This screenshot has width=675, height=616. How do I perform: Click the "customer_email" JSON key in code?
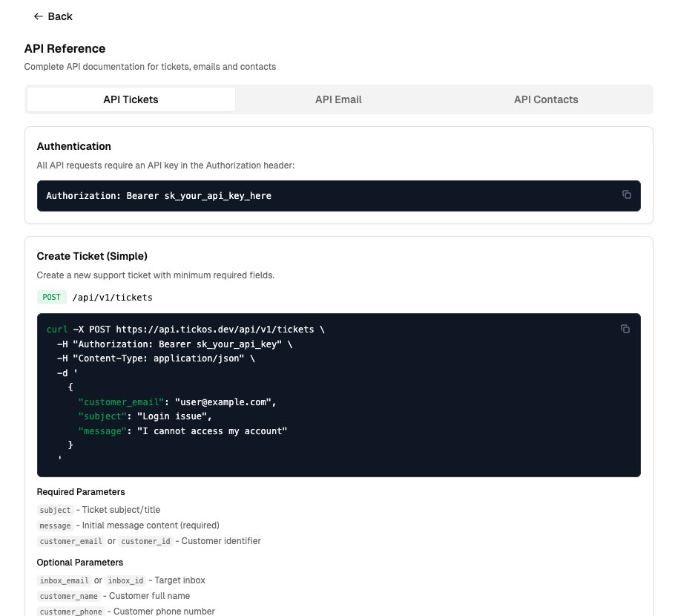(x=121, y=402)
